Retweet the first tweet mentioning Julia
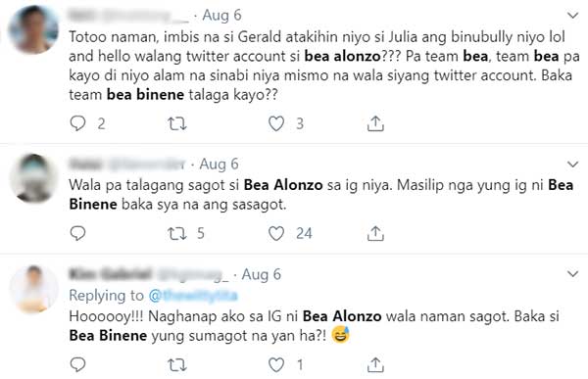The height and width of the screenshot is (379, 588). 177,123
